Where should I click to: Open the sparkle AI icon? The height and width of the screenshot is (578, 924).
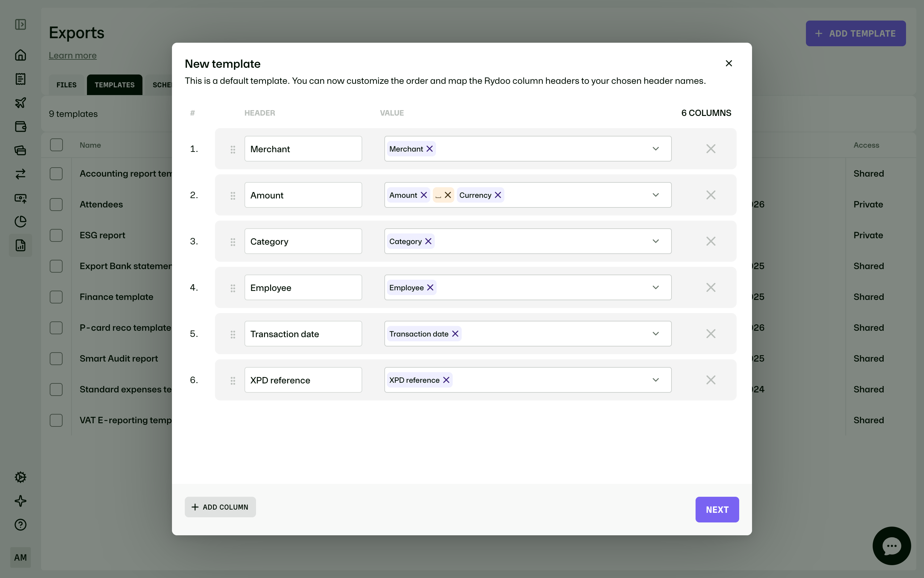click(x=20, y=501)
